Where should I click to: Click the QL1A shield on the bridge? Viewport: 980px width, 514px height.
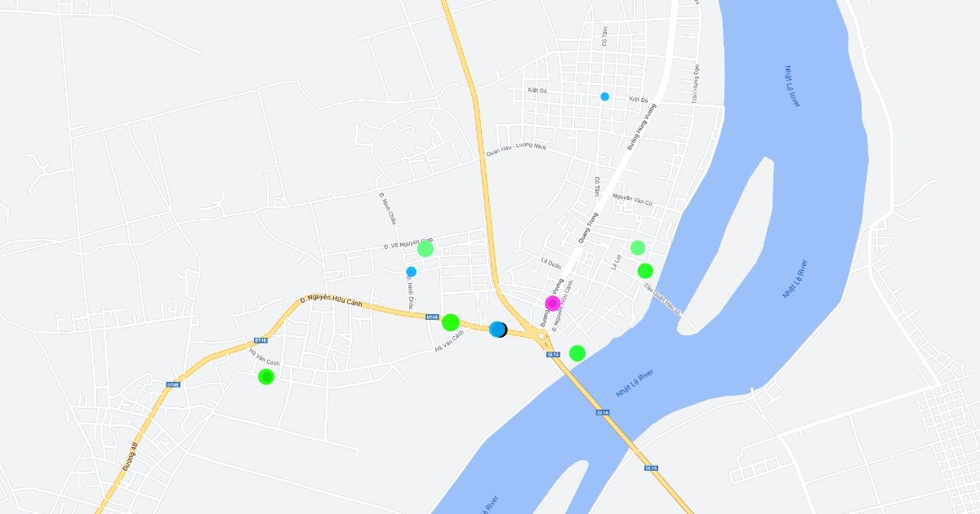pyautogui.click(x=602, y=413)
